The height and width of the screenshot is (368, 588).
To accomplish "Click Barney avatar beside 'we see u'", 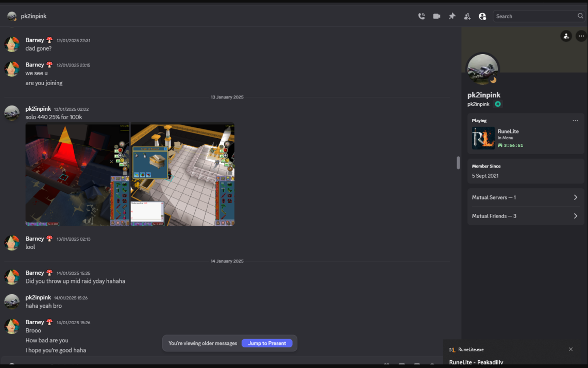I will tap(12, 69).
